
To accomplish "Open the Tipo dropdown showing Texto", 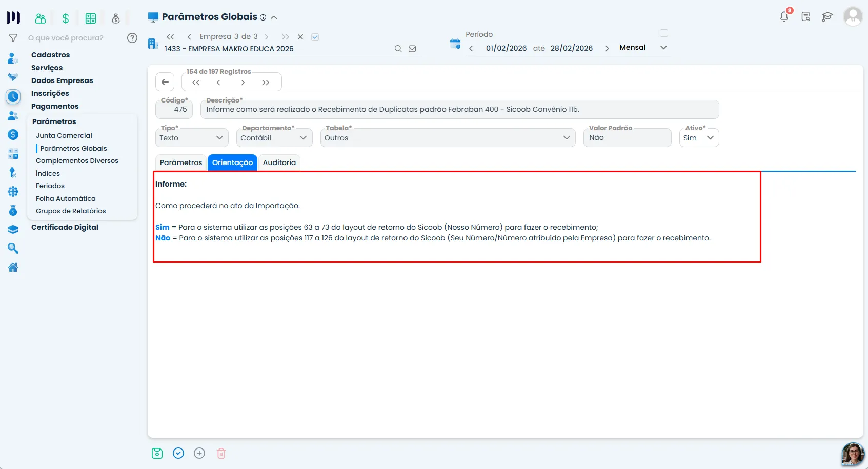I will (191, 138).
